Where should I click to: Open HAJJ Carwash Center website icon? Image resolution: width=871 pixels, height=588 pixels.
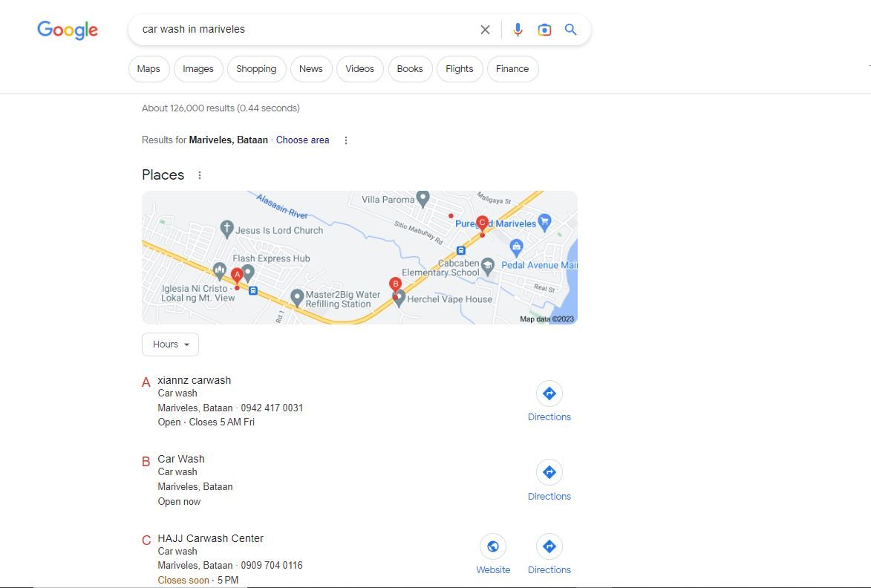click(x=492, y=547)
